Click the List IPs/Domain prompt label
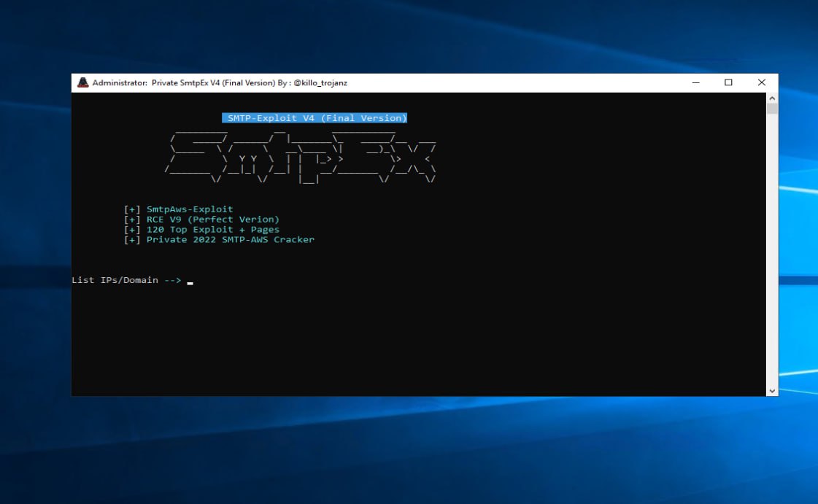This screenshot has width=818, height=504. (115, 280)
